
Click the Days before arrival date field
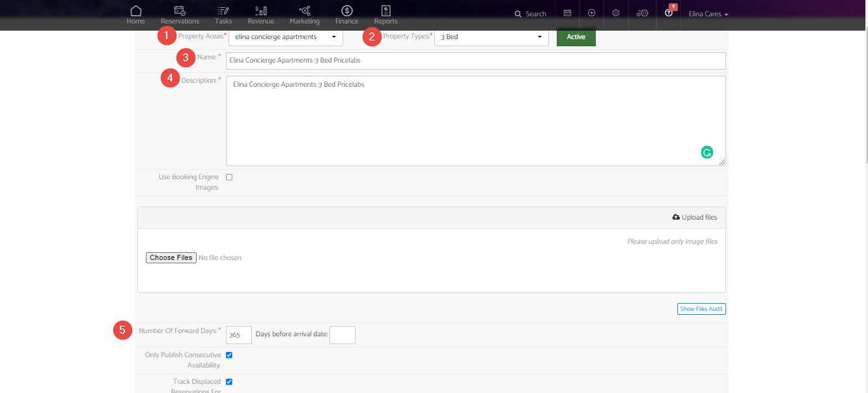(x=343, y=335)
